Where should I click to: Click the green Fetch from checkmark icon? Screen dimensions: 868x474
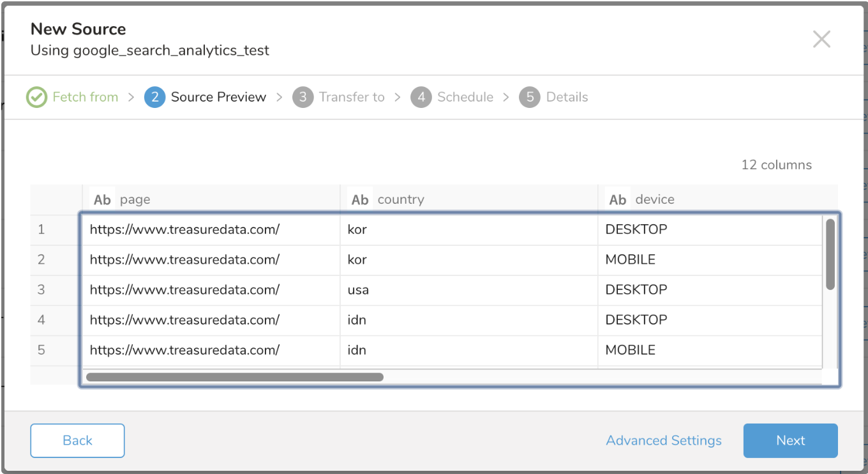tap(36, 97)
